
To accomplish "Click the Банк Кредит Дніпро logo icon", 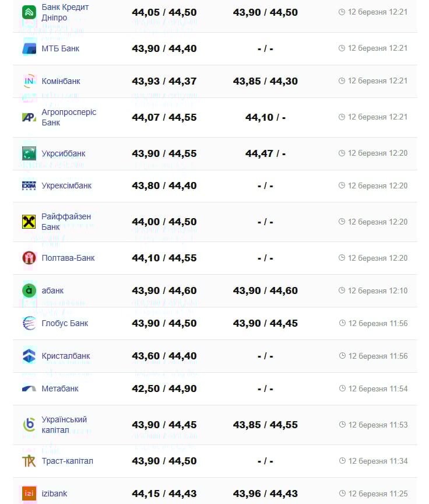I will 29,12.
